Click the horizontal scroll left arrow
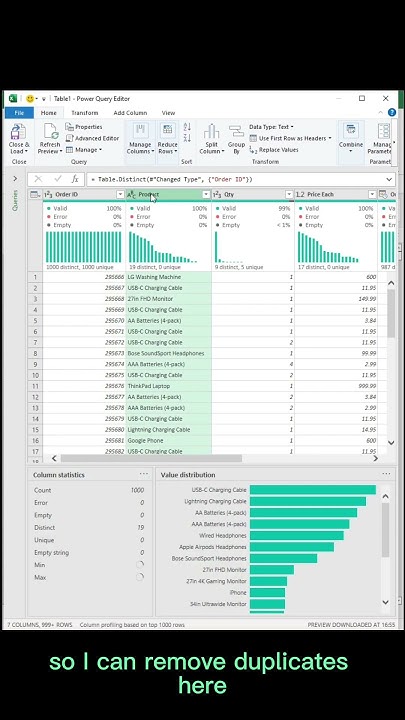This screenshot has width=405, height=720. 54,458
